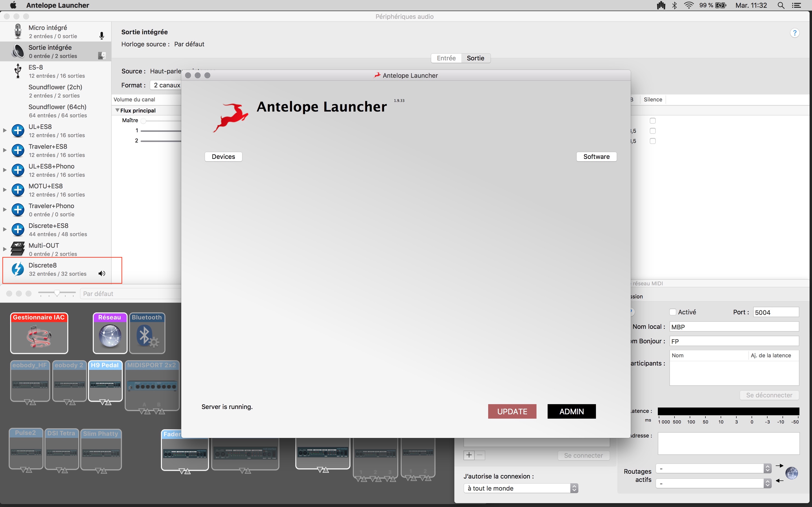This screenshot has height=507, width=812.
Task: Collapse the Flux principal section
Action: [x=117, y=110]
